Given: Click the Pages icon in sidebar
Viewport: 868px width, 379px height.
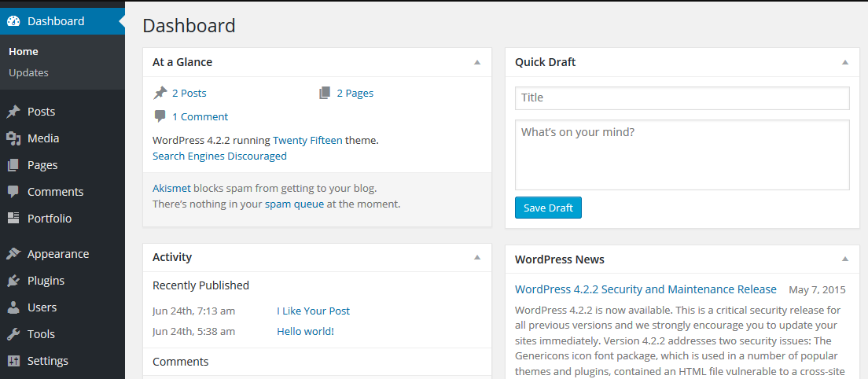Looking at the screenshot, I should (x=13, y=165).
